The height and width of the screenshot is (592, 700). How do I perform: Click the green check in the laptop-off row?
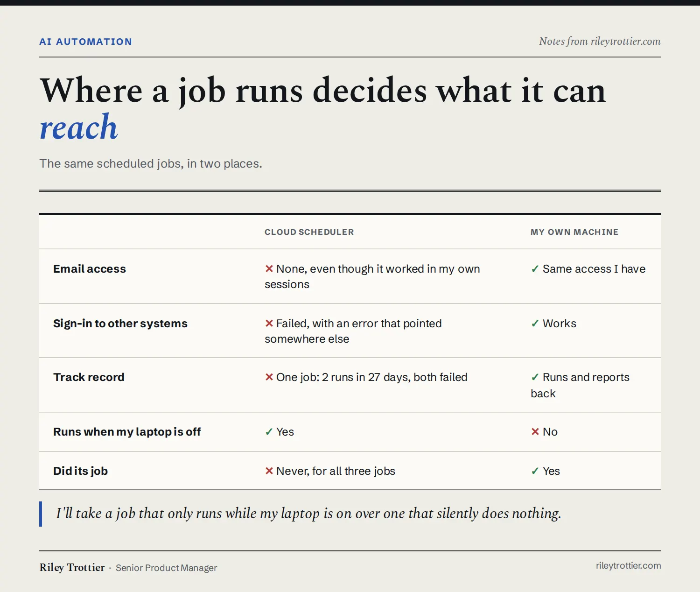269,432
